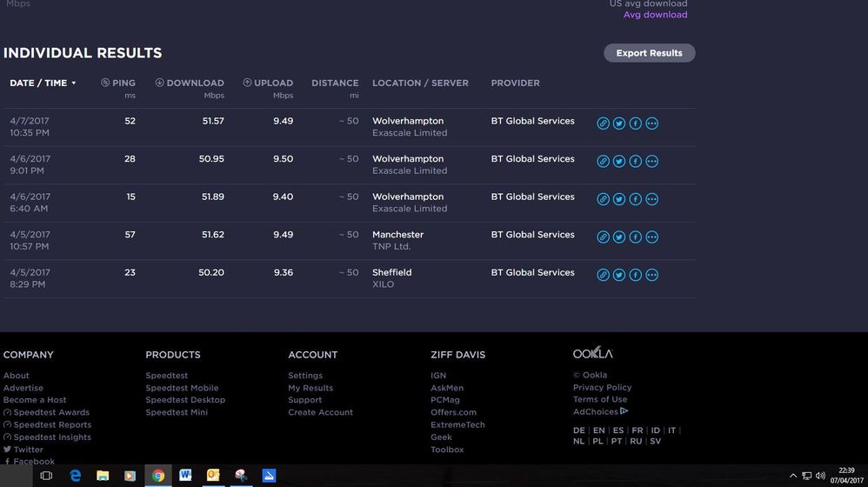The width and height of the screenshot is (868, 487).
Task: Twitter share icon for Sheffield result
Action: (x=619, y=275)
